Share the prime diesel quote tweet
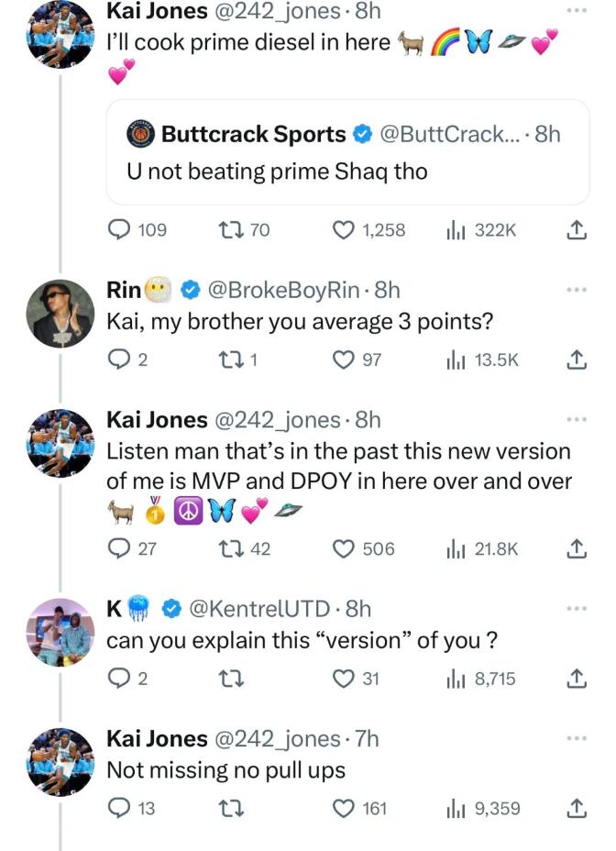616x851 pixels. (x=576, y=231)
